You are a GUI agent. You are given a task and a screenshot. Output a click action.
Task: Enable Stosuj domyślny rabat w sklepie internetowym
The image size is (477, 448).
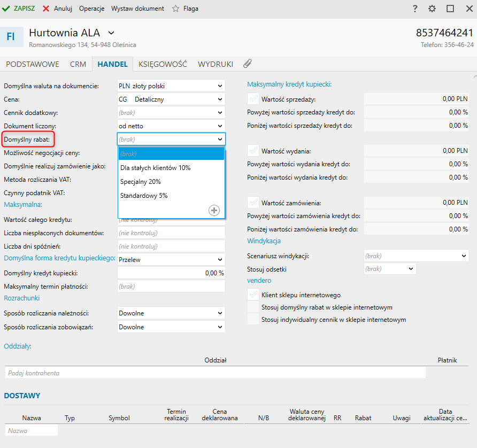(x=253, y=307)
